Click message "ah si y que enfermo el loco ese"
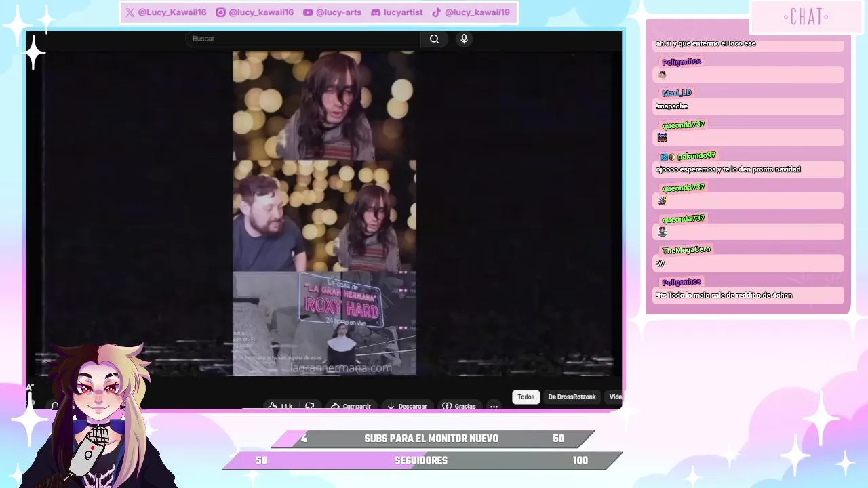The height and width of the screenshot is (488, 868). pos(705,43)
